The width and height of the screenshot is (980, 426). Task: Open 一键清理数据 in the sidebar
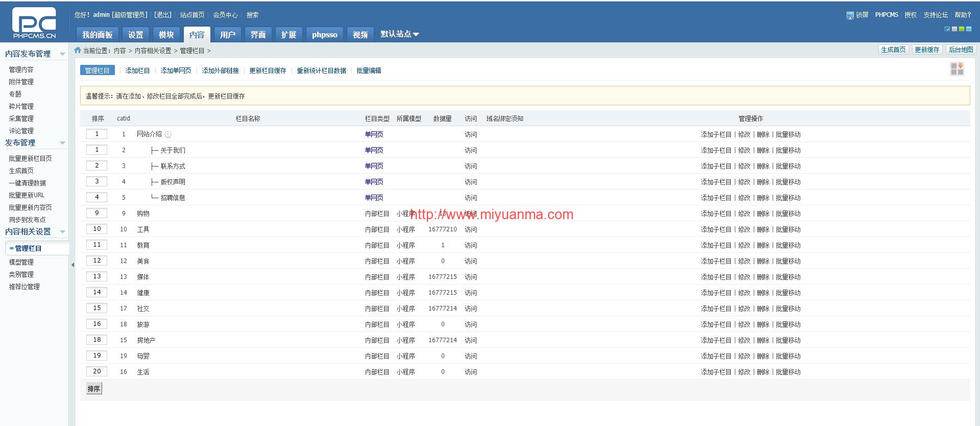point(27,183)
